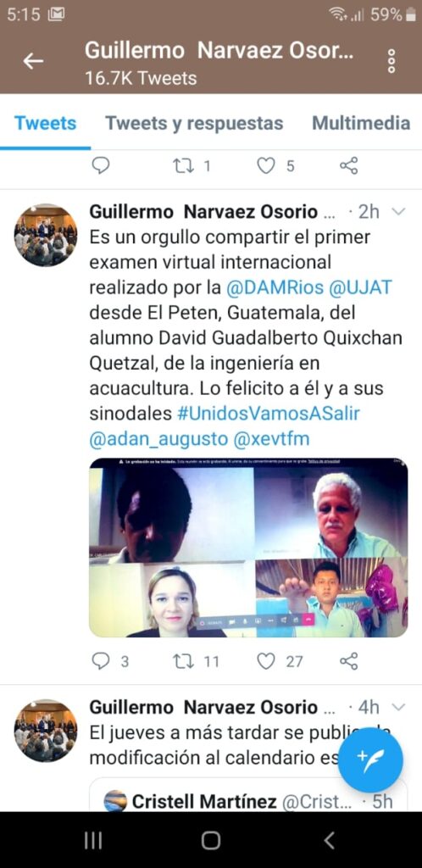The image size is (422, 868).
Task: Compose a new tweet with floating button
Action: pyautogui.click(x=370, y=759)
